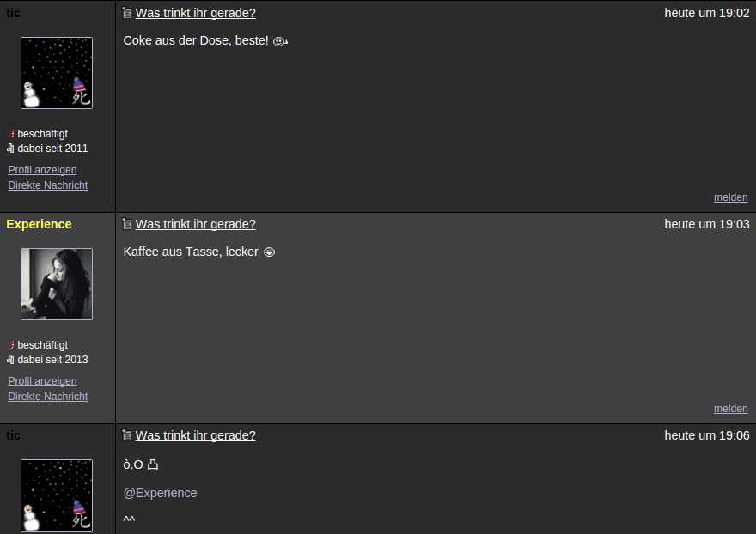
Task: Click the post icon beside the 19:03 thread title
Action: click(127, 224)
